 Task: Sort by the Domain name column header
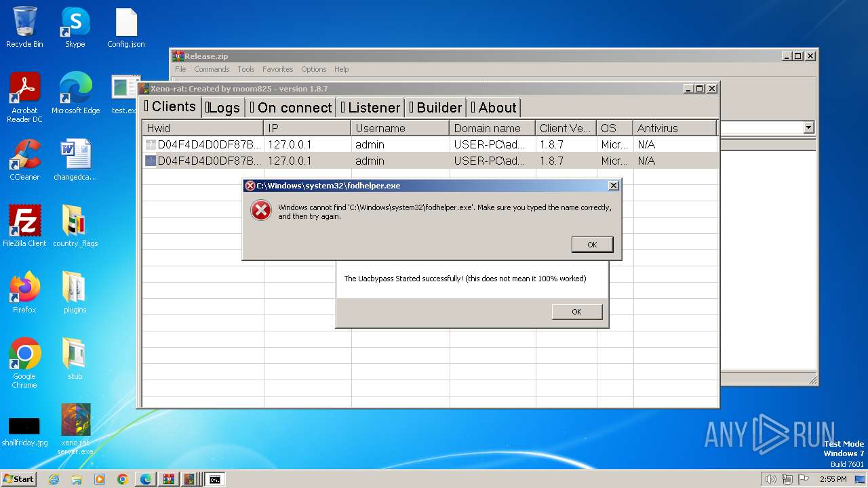coord(492,128)
